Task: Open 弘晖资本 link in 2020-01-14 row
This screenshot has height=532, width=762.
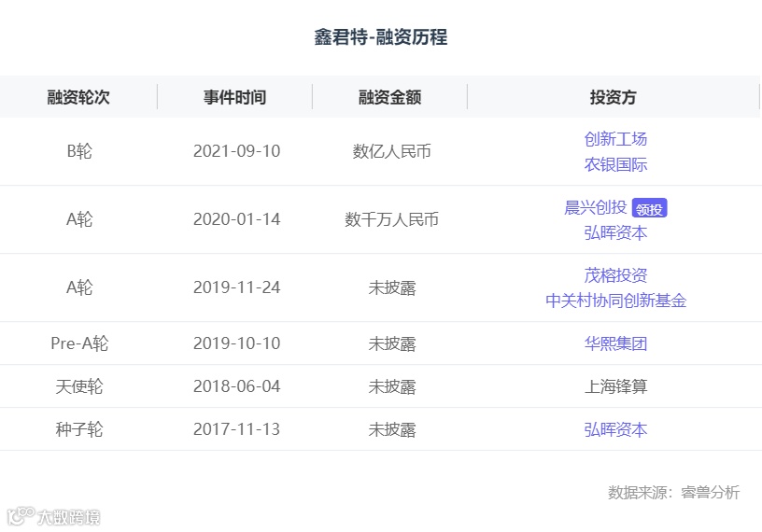Action: [615, 232]
